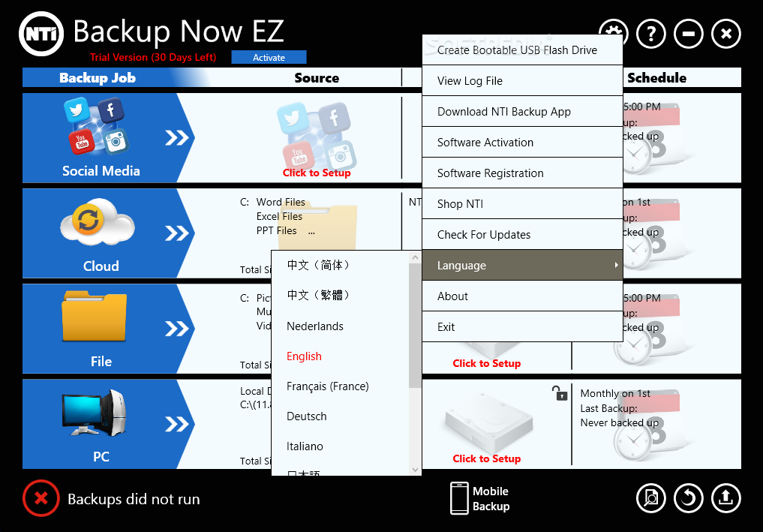Select Check For Updates

(522, 234)
